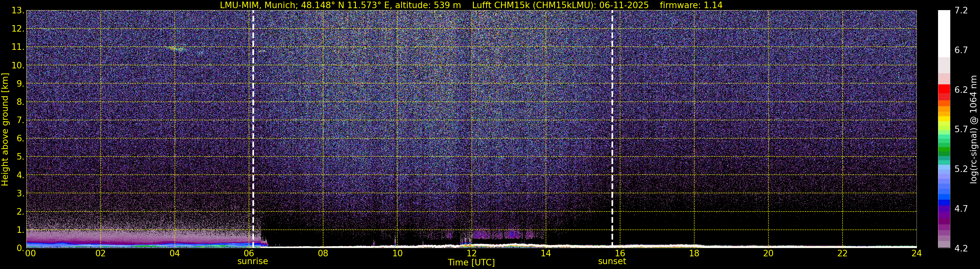Image resolution: width=980 pixels, height=269 pixels.
Task: Click the "14" time axis tick label
Action: point(545,253)
